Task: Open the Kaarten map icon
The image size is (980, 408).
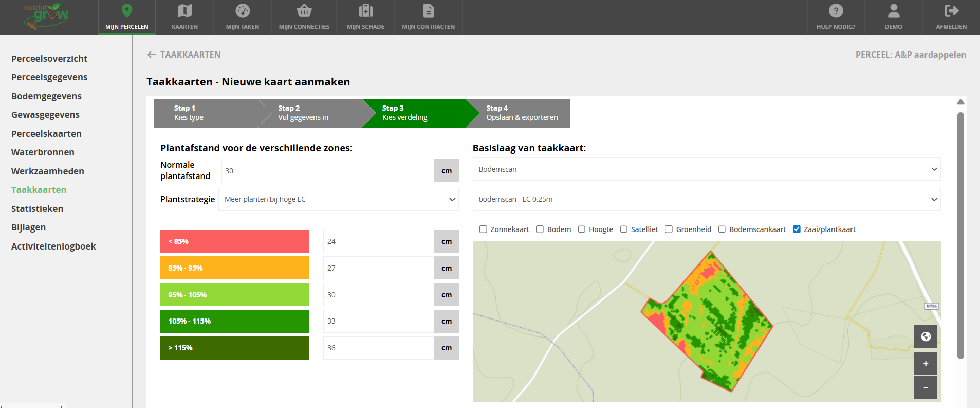Action: (185, 11)
